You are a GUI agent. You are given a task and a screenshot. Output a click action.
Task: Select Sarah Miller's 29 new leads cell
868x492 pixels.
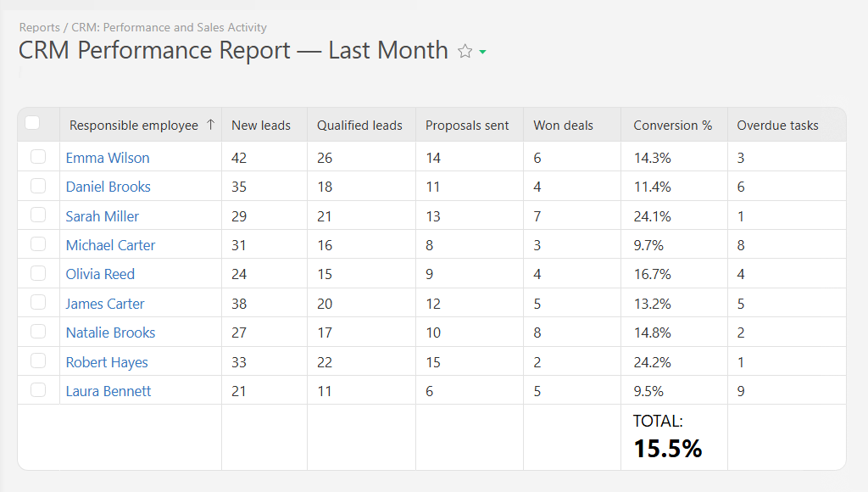click(x=264, y=215)
